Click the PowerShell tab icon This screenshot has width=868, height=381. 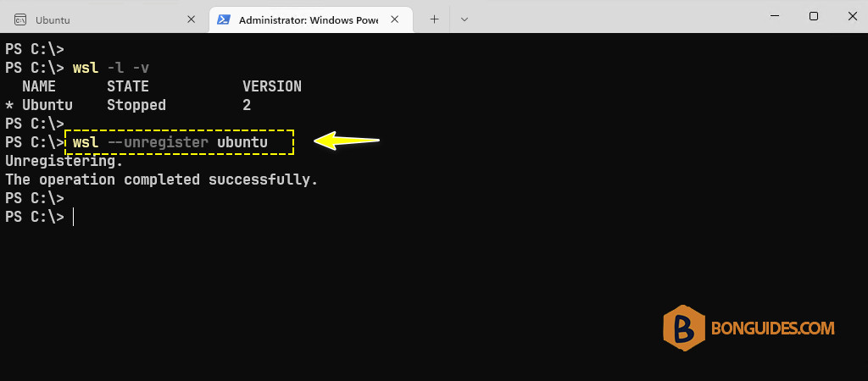click(224, 20)
